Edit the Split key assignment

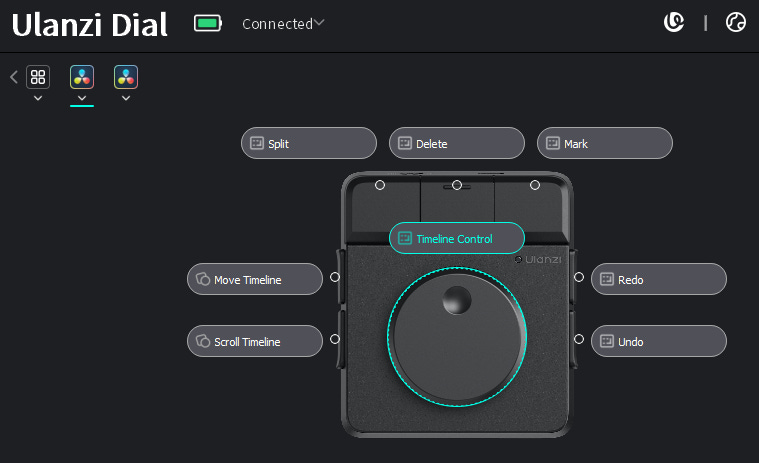[x=309, y=143]
